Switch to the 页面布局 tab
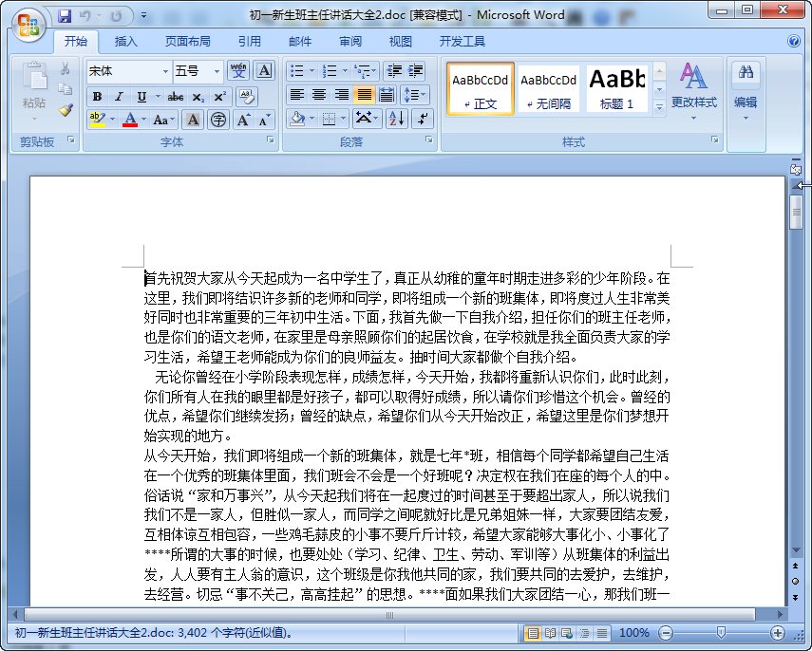The image size is (812, 651). click(187, 42)
